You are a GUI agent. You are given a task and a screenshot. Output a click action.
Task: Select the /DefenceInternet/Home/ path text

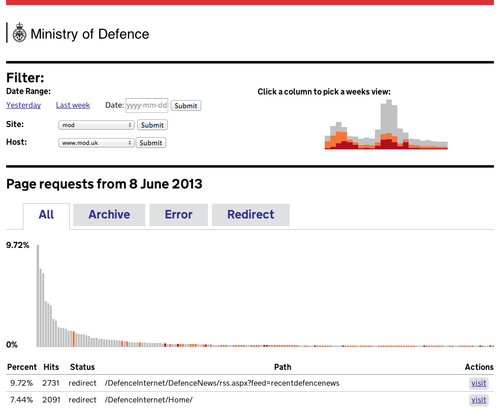coord(149,400)
